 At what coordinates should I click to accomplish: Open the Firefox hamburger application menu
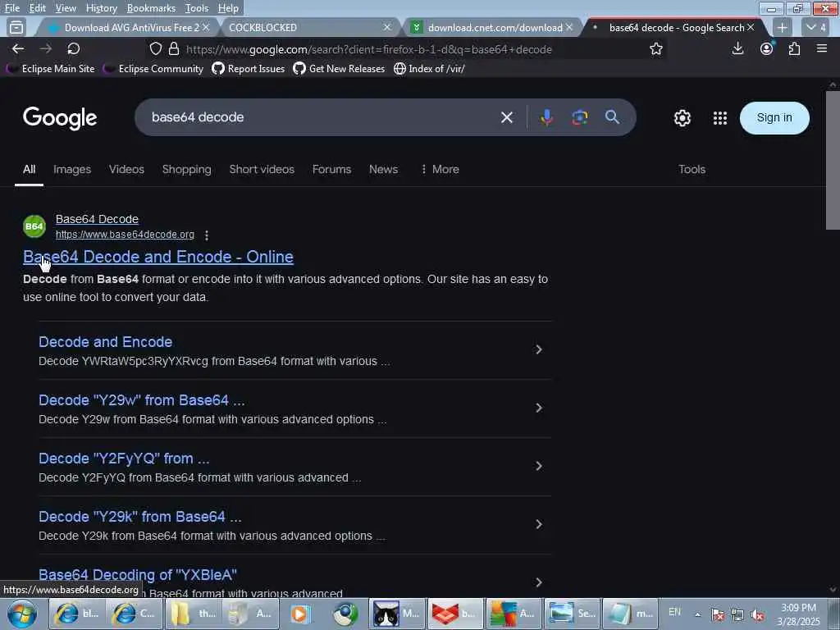coord(822,48)
